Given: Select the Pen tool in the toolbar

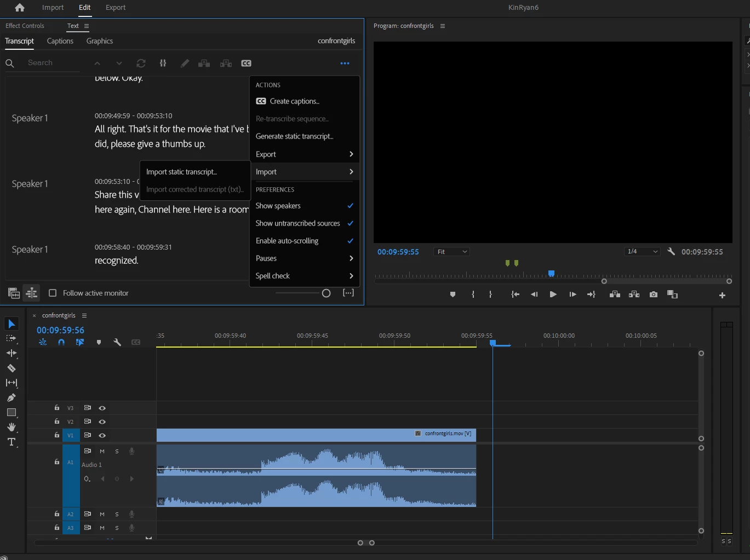Looking at the screenshot, I should click(x=11, y=398).
